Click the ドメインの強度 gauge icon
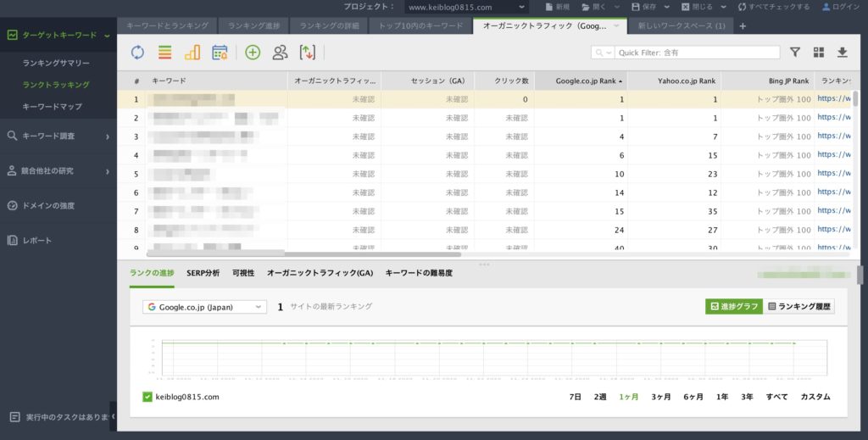Viewport: 868px width, 440px height. pyautogui.click(x=12, y=205)
